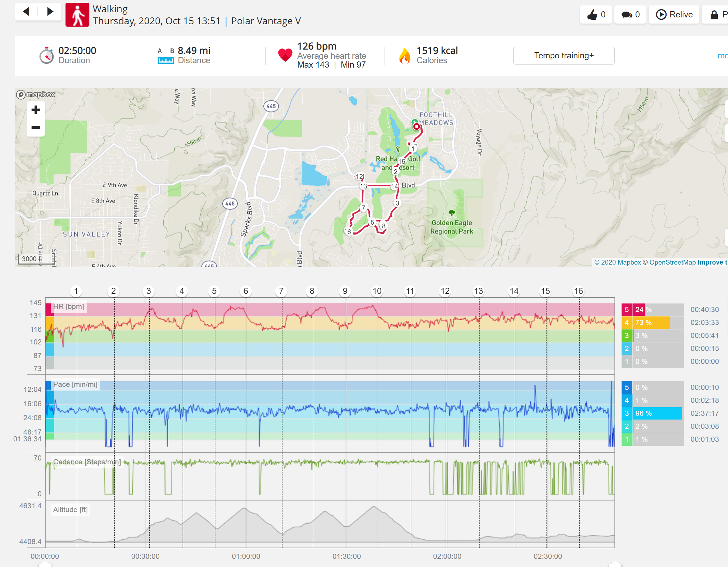The image size is (728, 567).
Task: Click the red heart rate icon
Action: [x=285, y=55]
